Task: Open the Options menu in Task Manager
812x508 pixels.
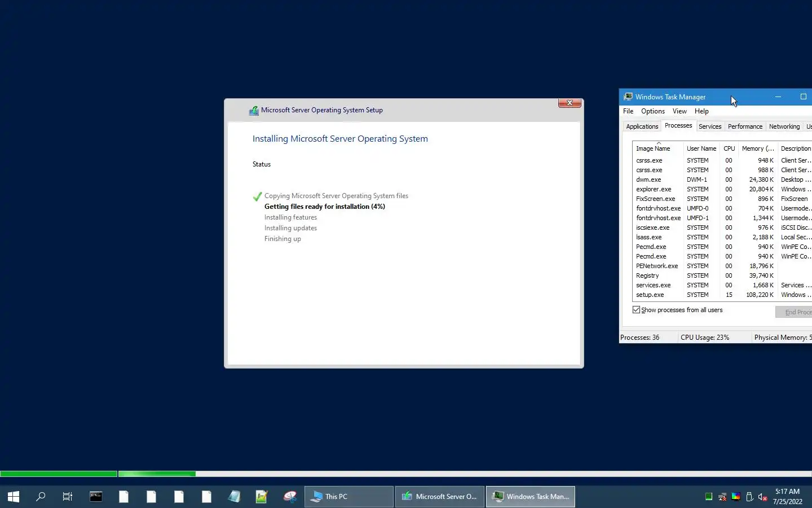Action: click(x=653, y=111)
